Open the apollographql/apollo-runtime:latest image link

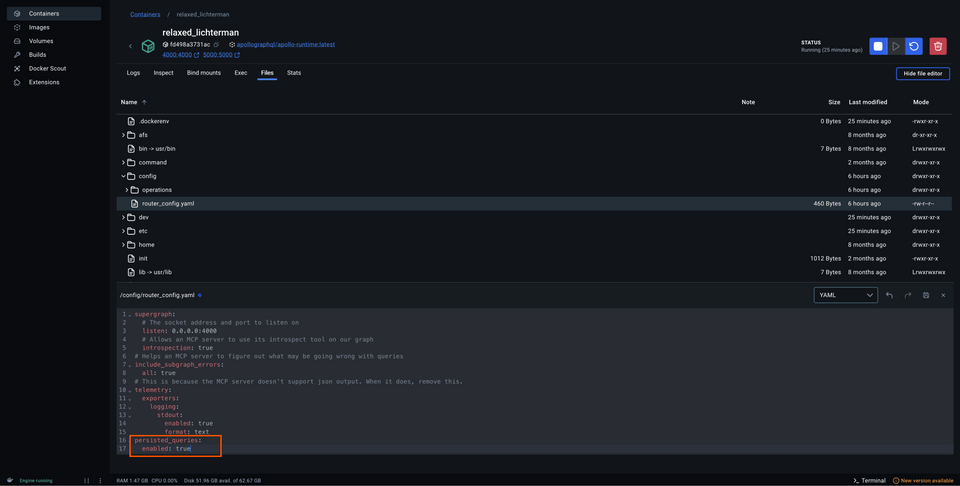click(285, 45)
